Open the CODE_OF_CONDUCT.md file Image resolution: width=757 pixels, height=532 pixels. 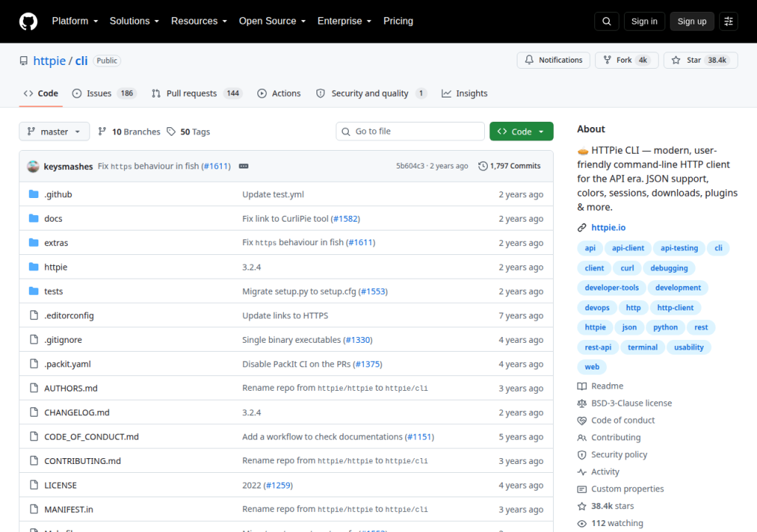click(91, 437)
